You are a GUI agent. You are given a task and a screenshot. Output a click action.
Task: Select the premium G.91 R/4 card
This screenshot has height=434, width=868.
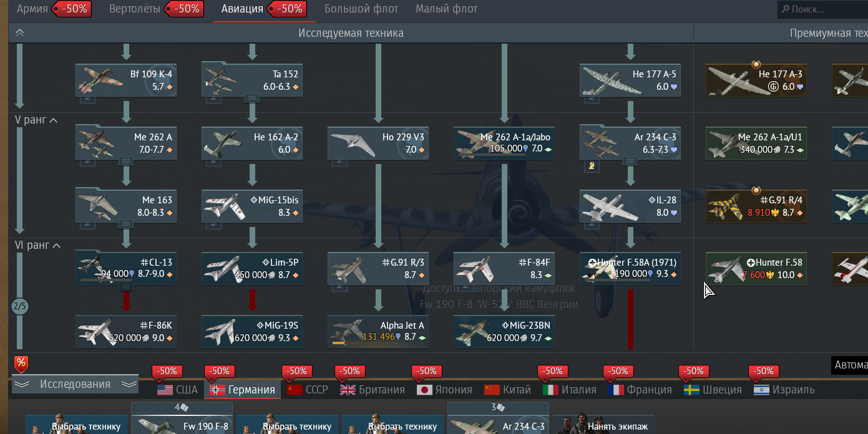coord(756,206)
